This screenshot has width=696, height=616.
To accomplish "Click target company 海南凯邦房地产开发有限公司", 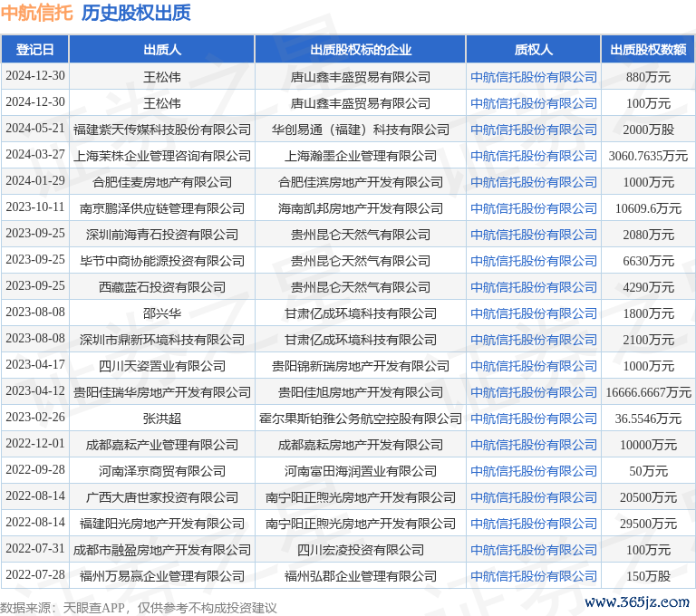I will coord(361,208).
